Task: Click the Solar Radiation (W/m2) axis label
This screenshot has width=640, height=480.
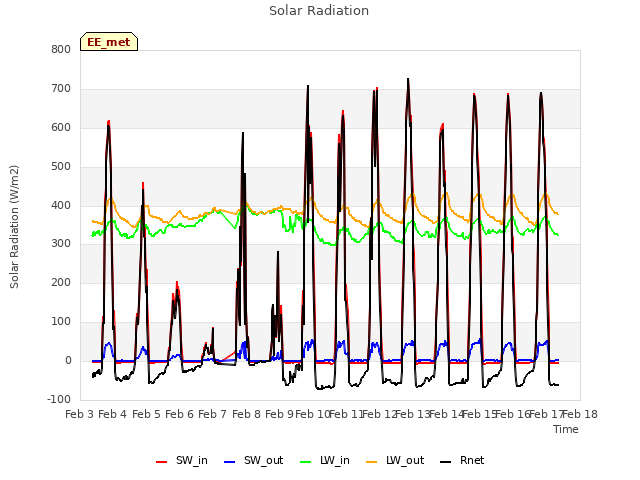Action: [14, 227]
